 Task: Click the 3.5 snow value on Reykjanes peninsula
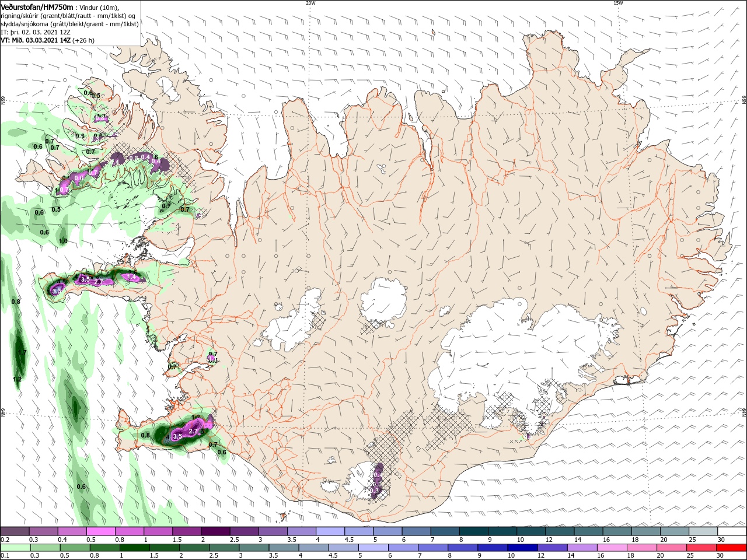178,436
